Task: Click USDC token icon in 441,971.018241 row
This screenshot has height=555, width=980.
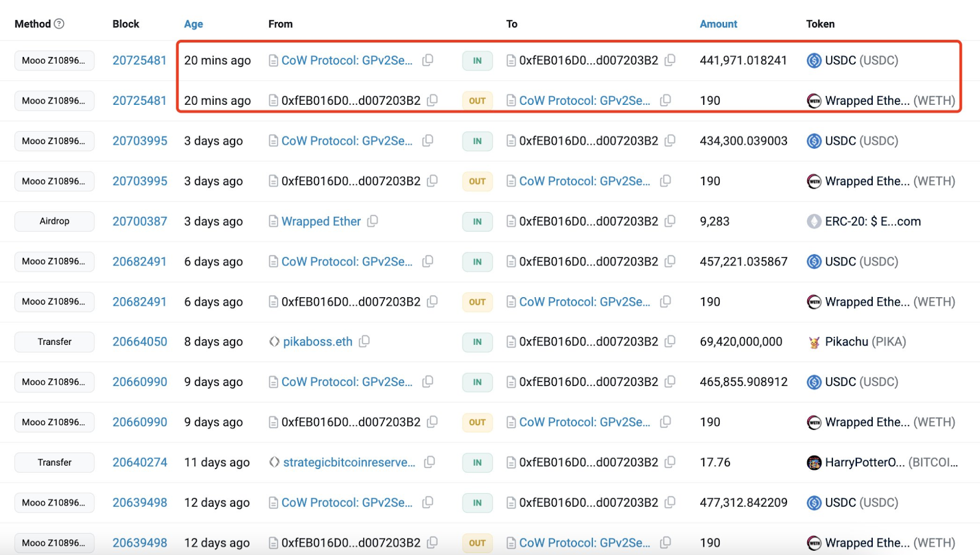Action: pyautogui.click(x=814, y=61)
